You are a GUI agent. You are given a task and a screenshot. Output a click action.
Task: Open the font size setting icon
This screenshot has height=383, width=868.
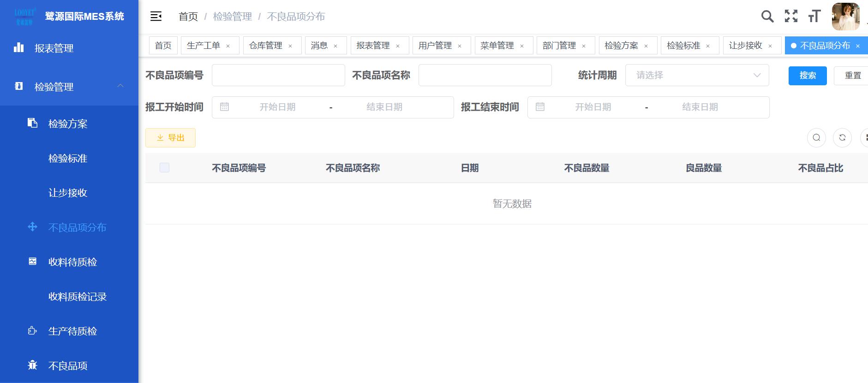814,17
